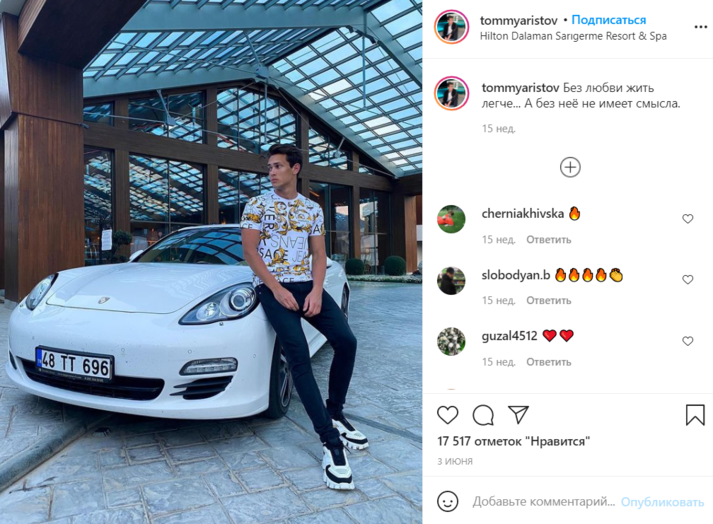
Task: Reply to guzal4512's comment via Ответить
Action: (548, 362)
